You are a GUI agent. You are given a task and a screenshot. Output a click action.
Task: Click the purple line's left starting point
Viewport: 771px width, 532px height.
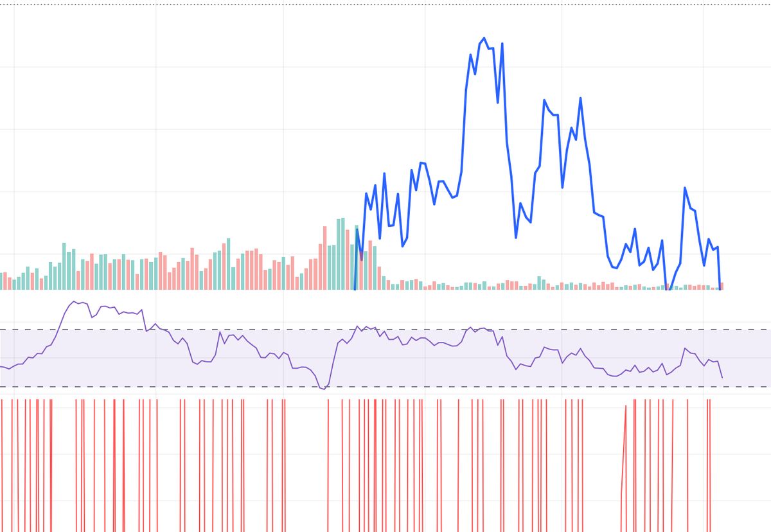pos(1,367)
